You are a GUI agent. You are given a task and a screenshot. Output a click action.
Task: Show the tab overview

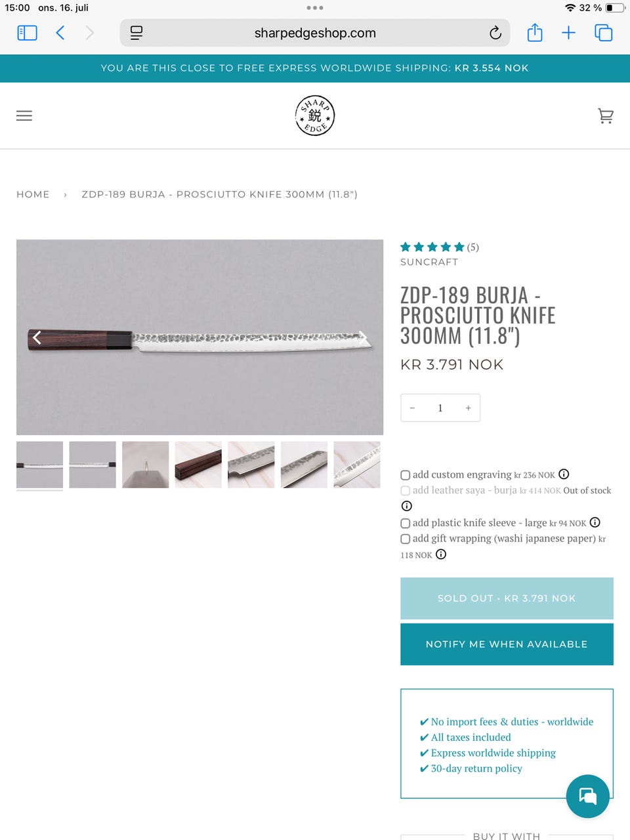point(603,33)
